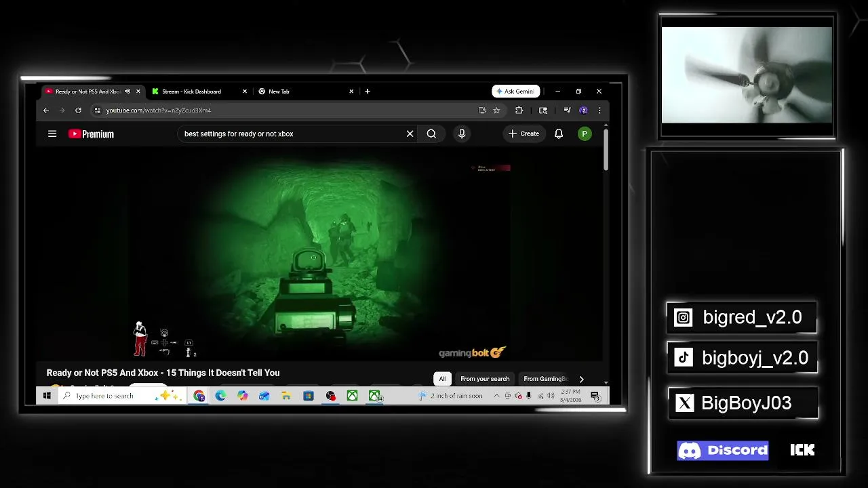Screen dimensions: 868x488
Task: Click the video title Ready or Not PS5 And Xbox
Action: tap(163, 373)
